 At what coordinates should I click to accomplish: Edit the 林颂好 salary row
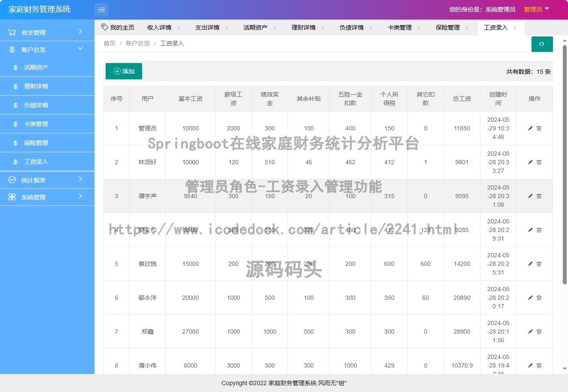coord(530,162)
